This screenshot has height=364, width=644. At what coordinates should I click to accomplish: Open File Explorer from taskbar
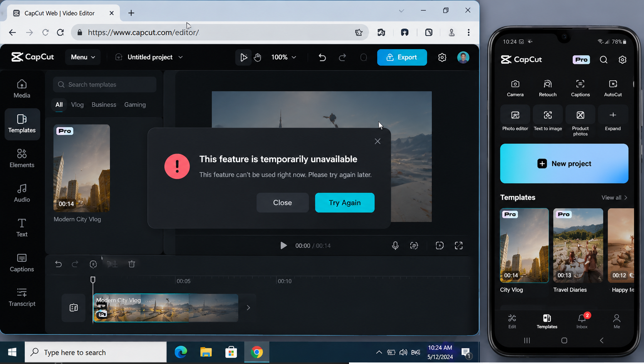206,352
